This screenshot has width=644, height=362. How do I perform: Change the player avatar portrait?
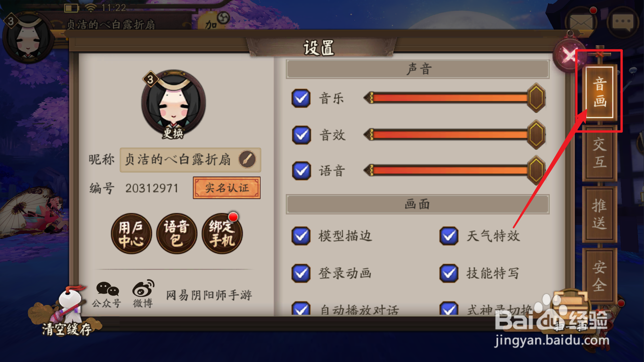[173, 105]
